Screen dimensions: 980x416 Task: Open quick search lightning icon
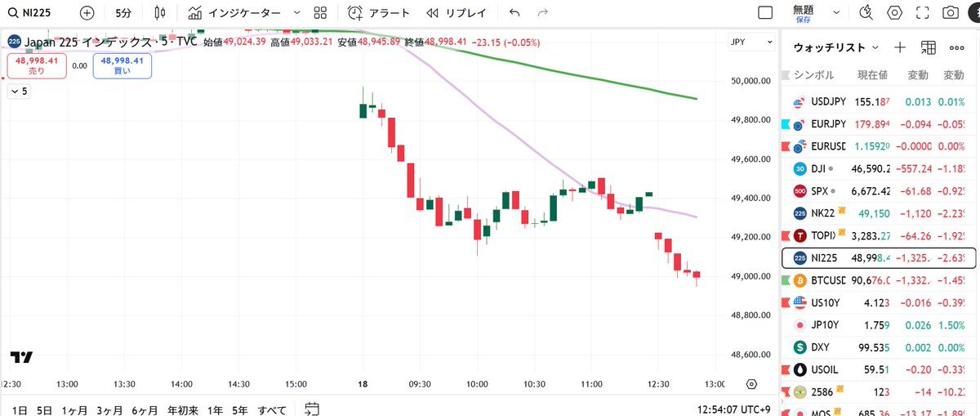tap(866, 13)
